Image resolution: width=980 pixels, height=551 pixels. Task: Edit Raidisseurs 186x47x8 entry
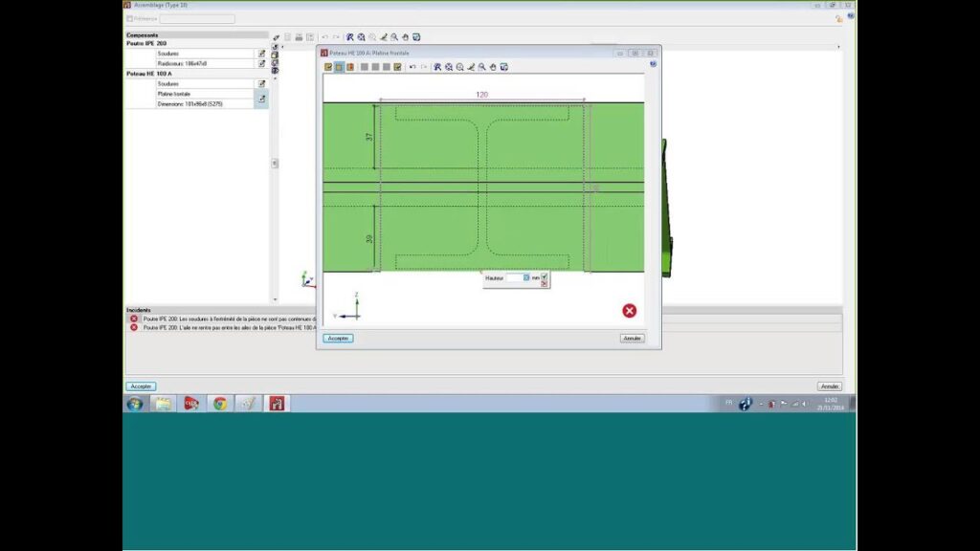click(261, 63)
